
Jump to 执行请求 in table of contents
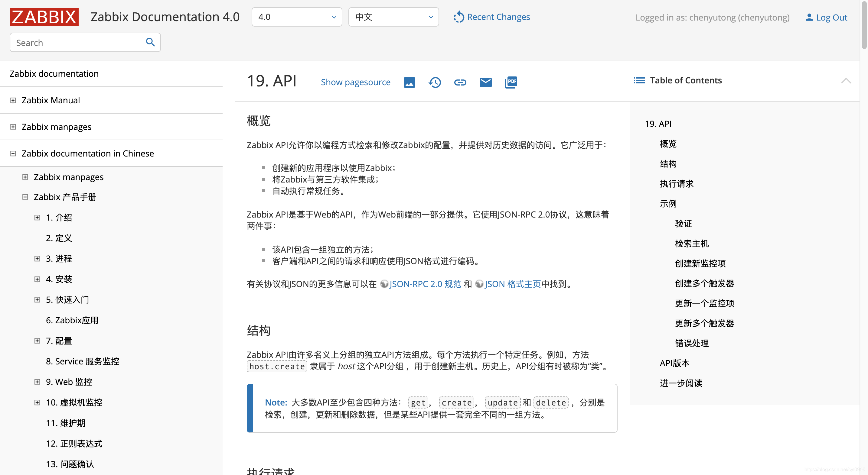(x=677, y=184)
